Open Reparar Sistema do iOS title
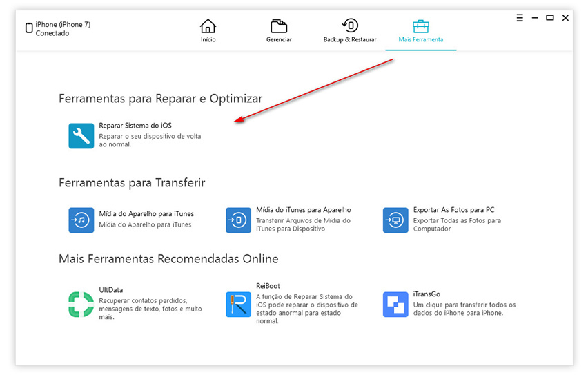The width and height of the screenshot is (588, 375). 135,126
